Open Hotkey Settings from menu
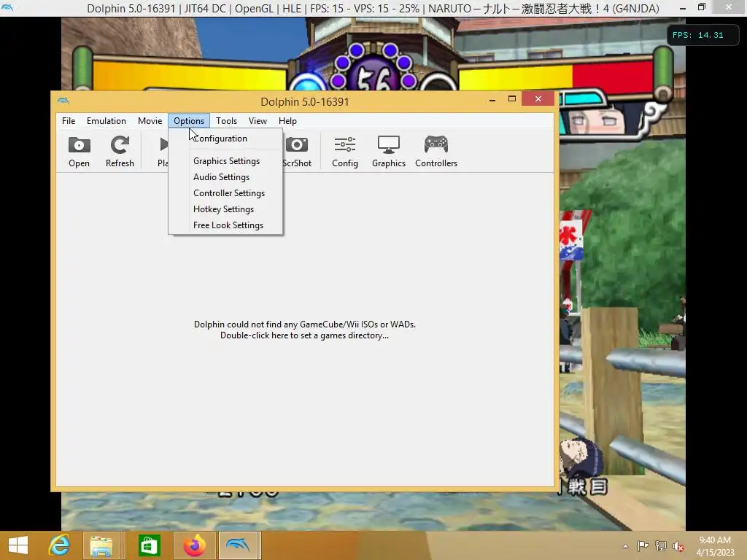 tap(226, 209)
